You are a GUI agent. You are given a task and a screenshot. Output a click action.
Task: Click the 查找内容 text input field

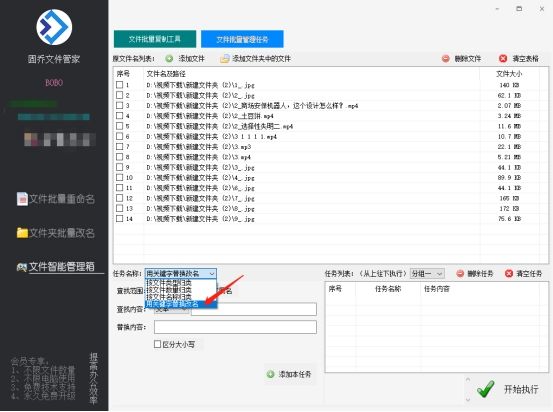[254, 309]
